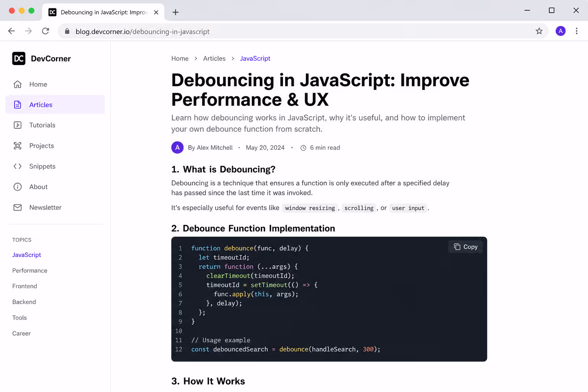Click the lock icon in the address bar
Screen dimensions: 588x392
[67, 31]
